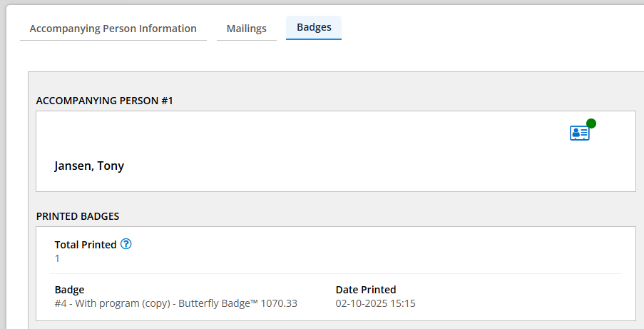Click the printed date 02-10-2025 15:15

point(375,303)
